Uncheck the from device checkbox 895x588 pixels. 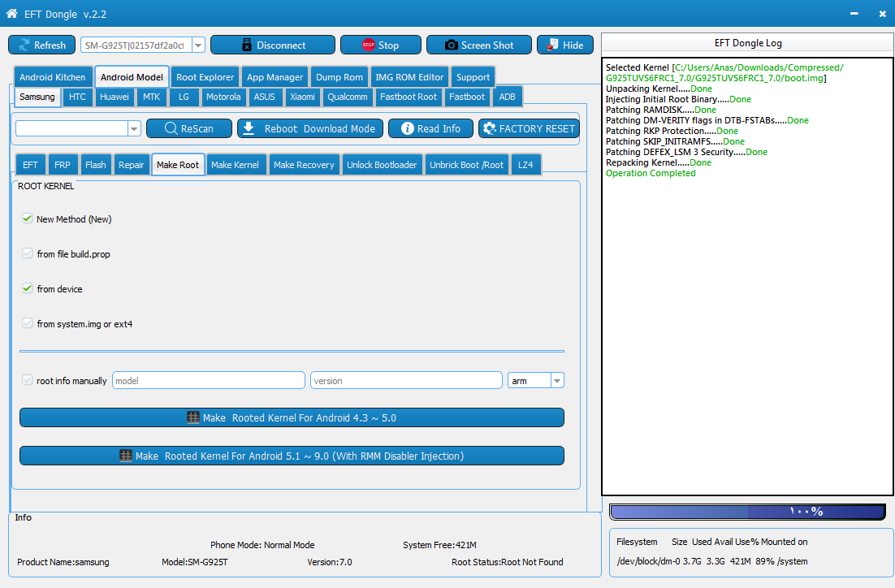(x=27, y=288)
